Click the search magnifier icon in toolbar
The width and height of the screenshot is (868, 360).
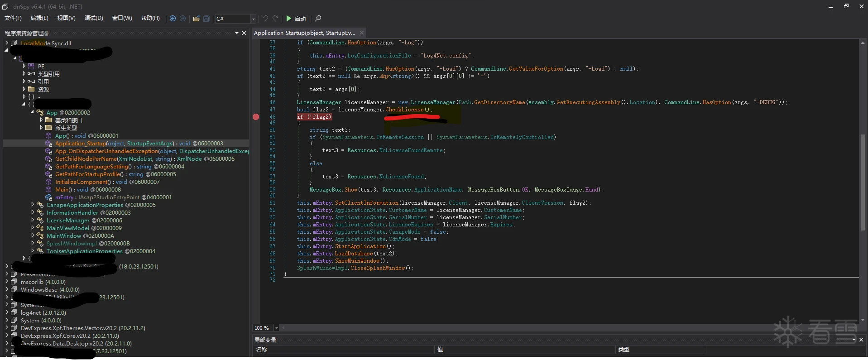(x=318, y=19)
